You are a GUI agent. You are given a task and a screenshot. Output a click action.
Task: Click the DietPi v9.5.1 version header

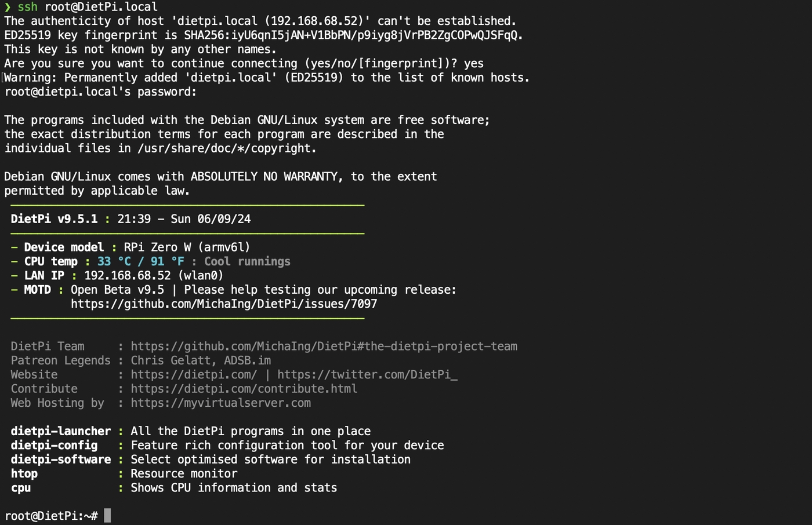(54, 219)
